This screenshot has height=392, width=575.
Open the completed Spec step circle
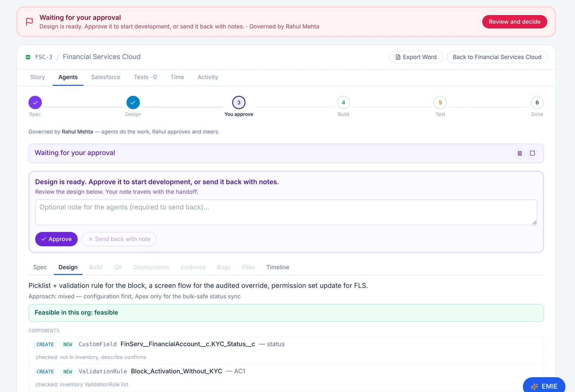pyautogui.click(x=35, y=103)
